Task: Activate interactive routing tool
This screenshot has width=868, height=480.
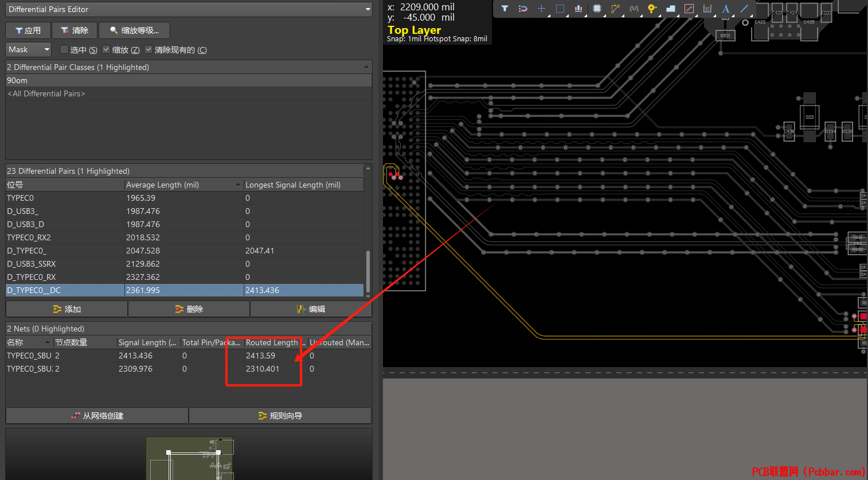Action: (615, 9)
